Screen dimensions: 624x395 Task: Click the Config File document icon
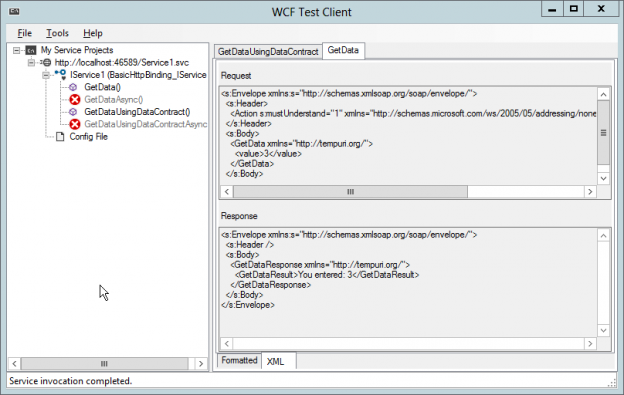[60, 137]
